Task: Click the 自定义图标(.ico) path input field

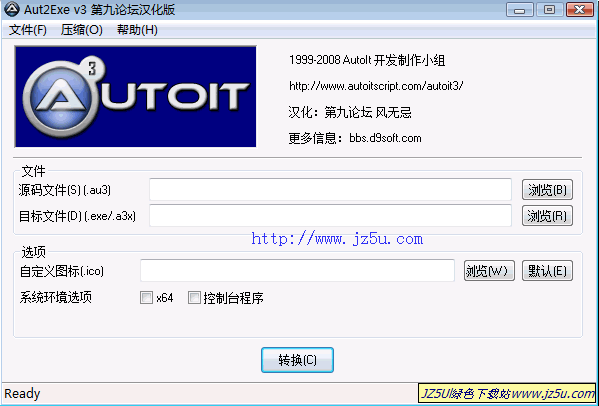Action: [x=297, y=270]
